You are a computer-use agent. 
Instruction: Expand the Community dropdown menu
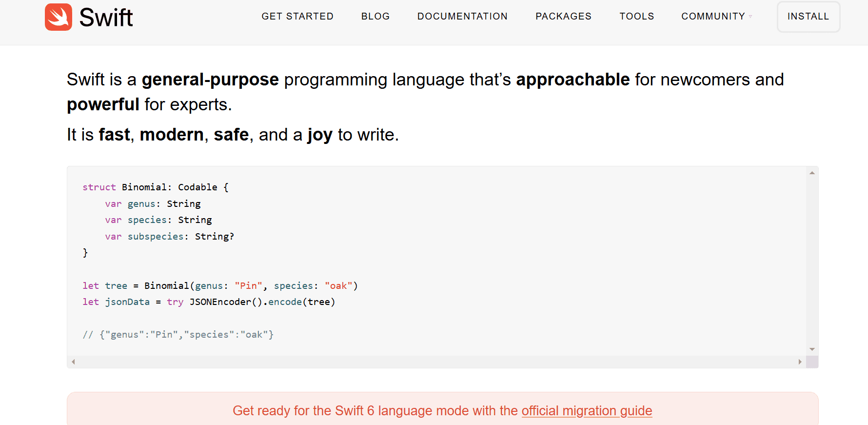click(716, 16)
